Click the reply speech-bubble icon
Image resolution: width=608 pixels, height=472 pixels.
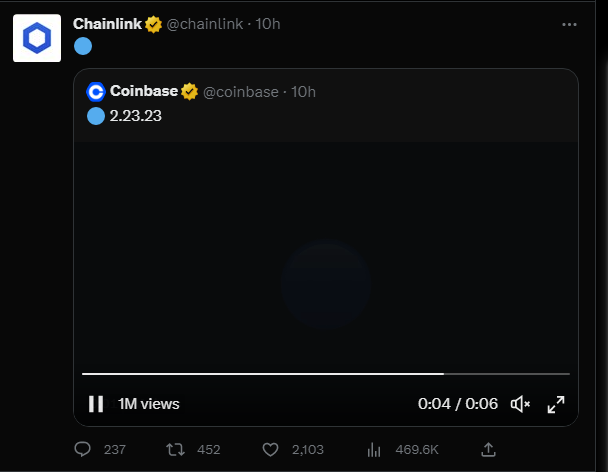pyautogui.click(x=82, y=449)
